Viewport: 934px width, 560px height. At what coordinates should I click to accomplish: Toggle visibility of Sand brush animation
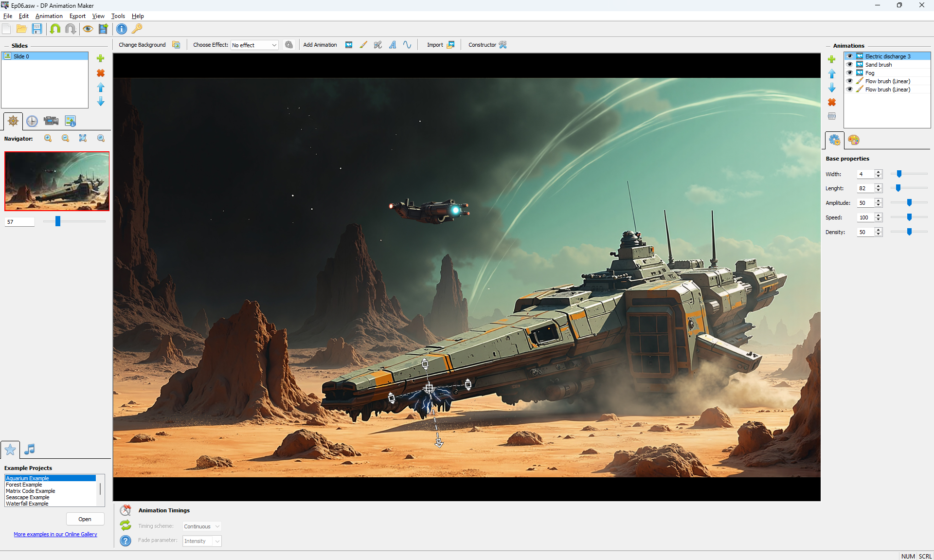pyautogui.click(x=850, y=65)
